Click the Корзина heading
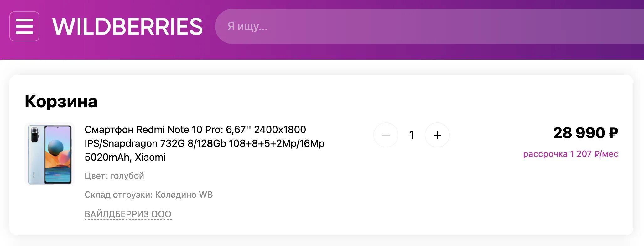 tap(61, 101)
